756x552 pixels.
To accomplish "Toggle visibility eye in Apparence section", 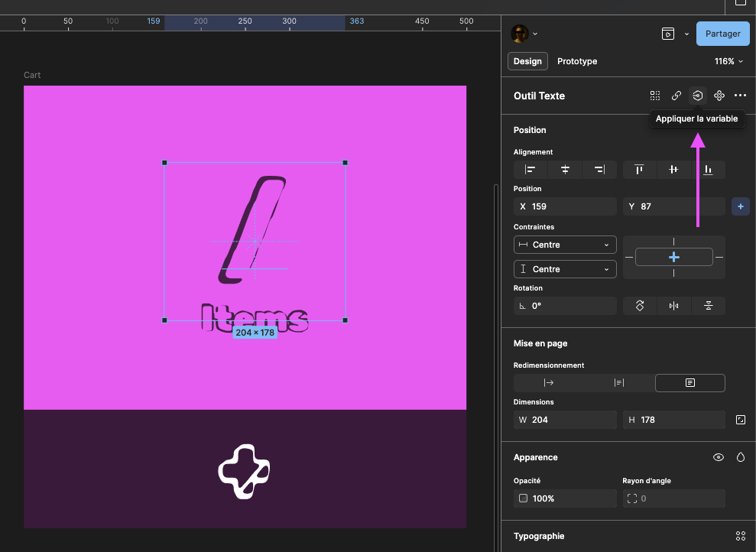I will [719, 457].
